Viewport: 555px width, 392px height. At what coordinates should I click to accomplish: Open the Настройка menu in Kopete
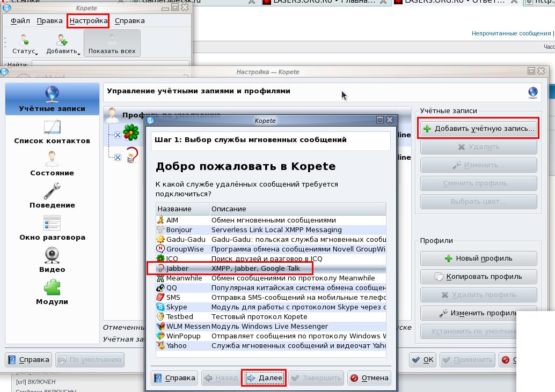(x=89, y=21)
